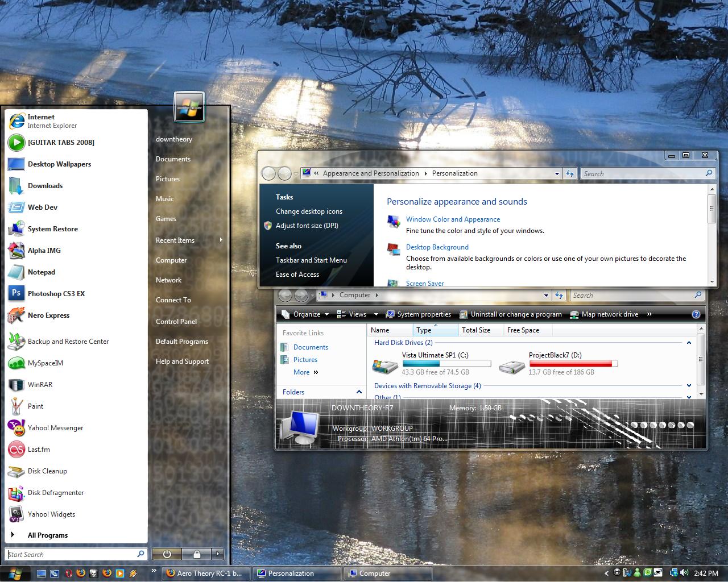This screenshot has height=582, width=728.
Task: Launch Yahoo! Widgets from Start menu
Action: (x=76, y=514)
